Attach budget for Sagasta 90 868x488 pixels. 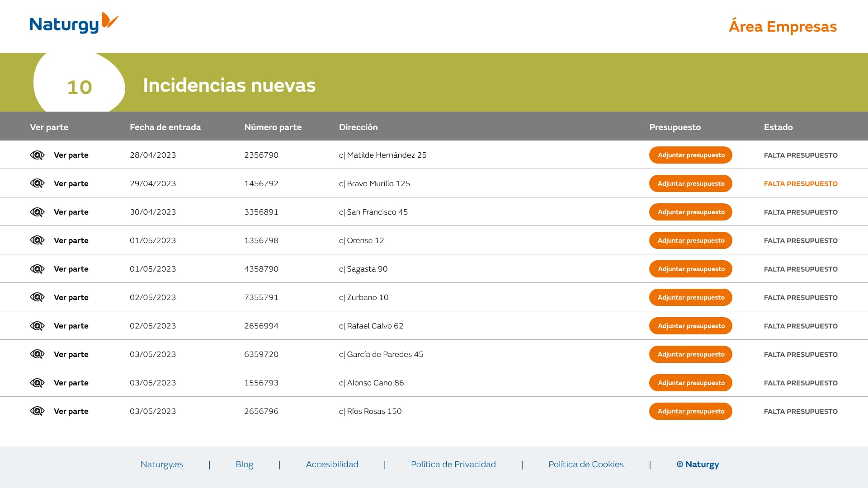pyautogui.click(x=690, y=269)
